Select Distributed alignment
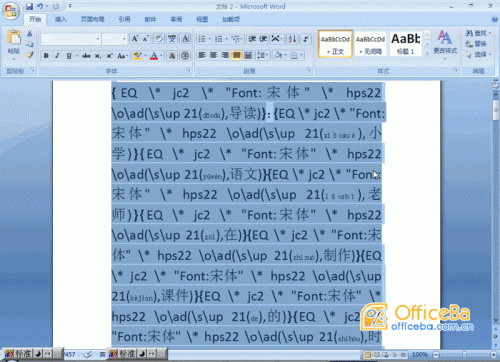The image size is (500, 362). [248, 55]
